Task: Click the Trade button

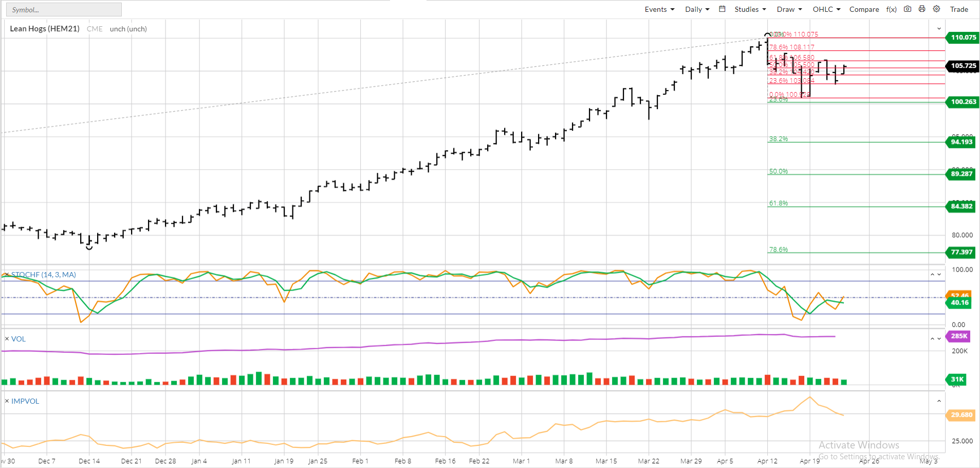Action: [959, 9]
